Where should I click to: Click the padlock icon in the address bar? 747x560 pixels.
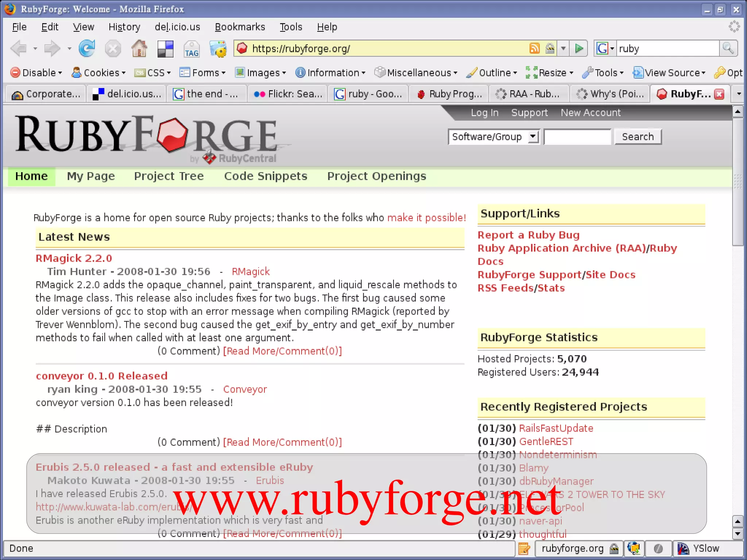click(550, 48)
